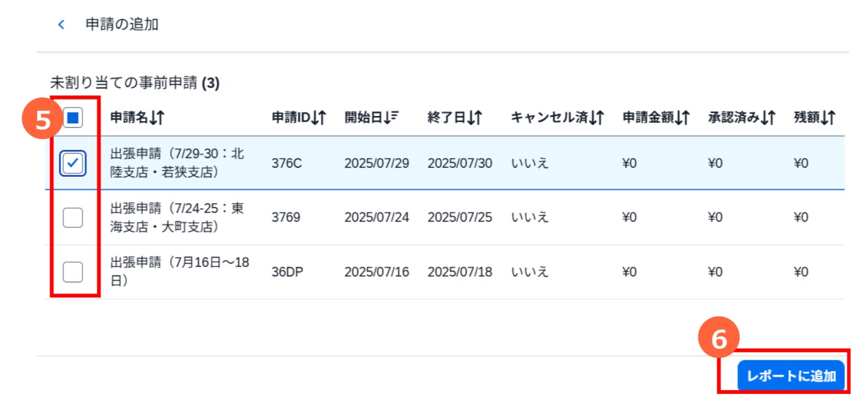
Task: Uncheck the 376C request checkbox
Action: point(73,163)
